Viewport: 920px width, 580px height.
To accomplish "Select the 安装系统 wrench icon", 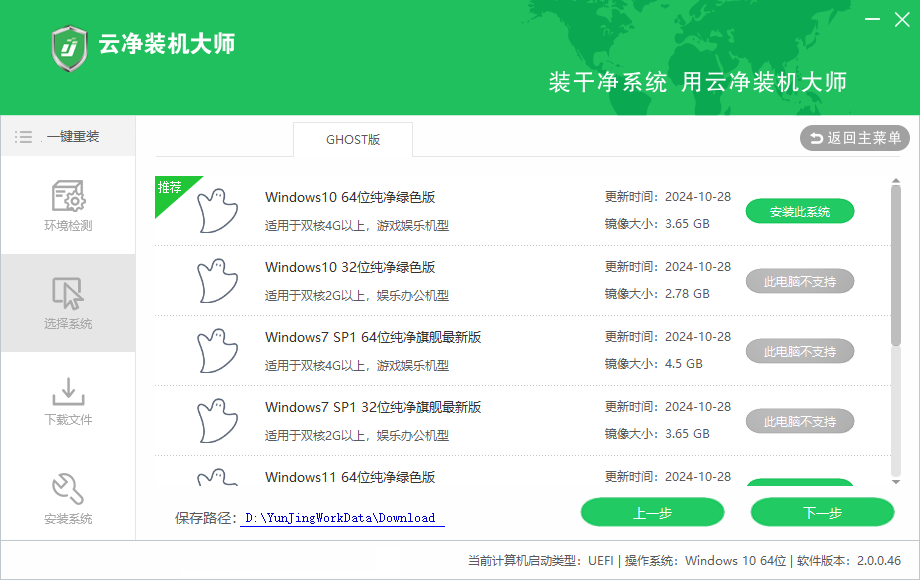I will 68,489.
